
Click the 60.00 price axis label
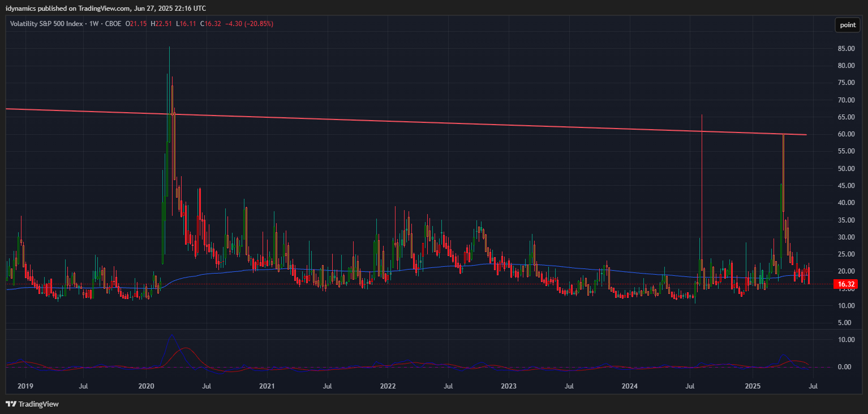pyautogui.click(x=845, y=134)
